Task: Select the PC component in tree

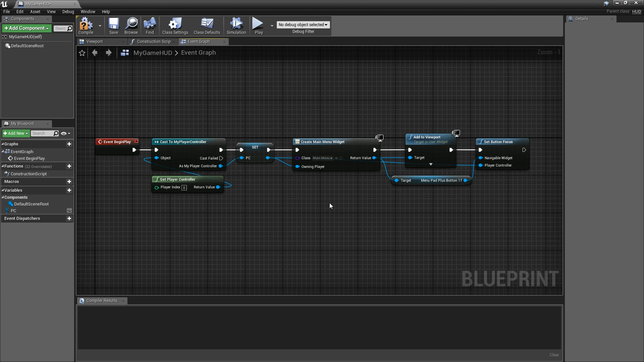Action: coord(13,210)
